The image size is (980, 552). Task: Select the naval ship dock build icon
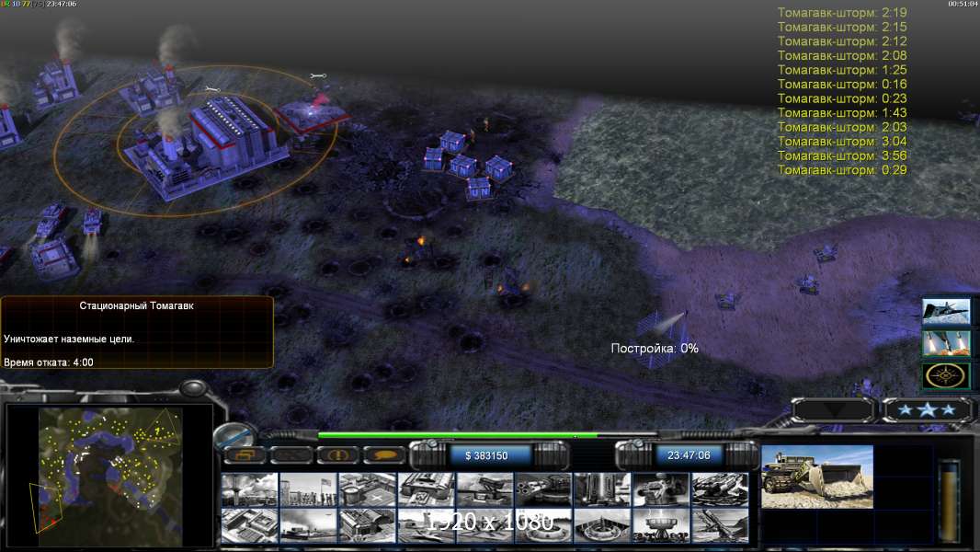click(308, 525)
